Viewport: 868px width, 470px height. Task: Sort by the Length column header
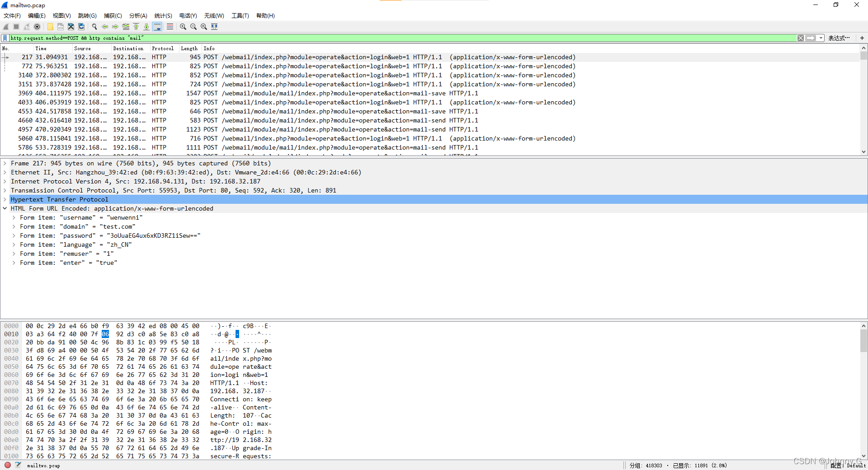pyautogui.click(x=190, y=48)
